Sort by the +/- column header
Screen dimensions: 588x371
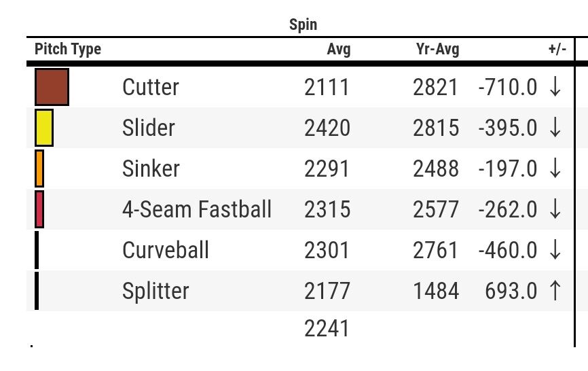tap(557, 49)
